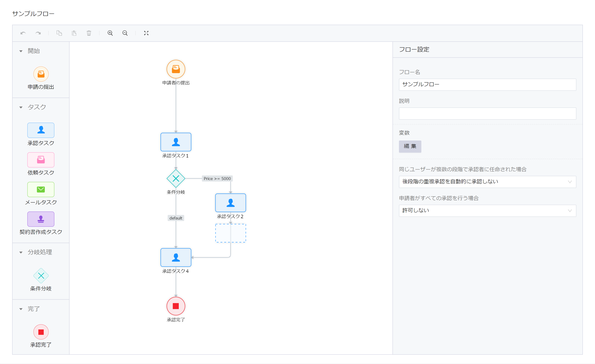Select the 承認タスク icon from the task palette

click(41, 130)
